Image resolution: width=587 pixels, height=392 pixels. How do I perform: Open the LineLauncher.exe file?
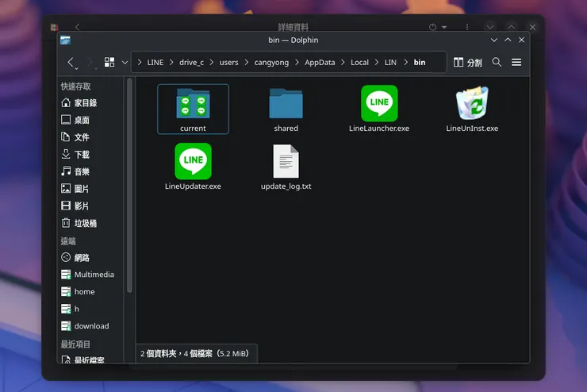(379, 104)
